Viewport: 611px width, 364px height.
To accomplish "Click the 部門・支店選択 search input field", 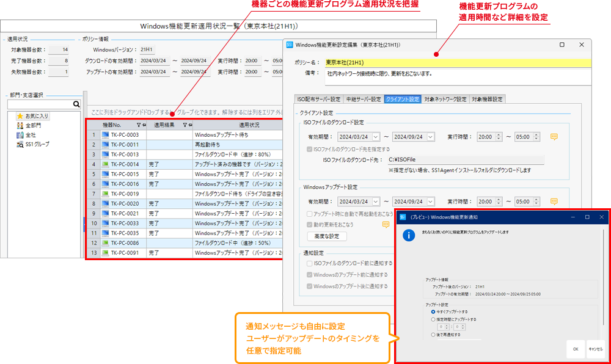I will click(x=40, y=104).
